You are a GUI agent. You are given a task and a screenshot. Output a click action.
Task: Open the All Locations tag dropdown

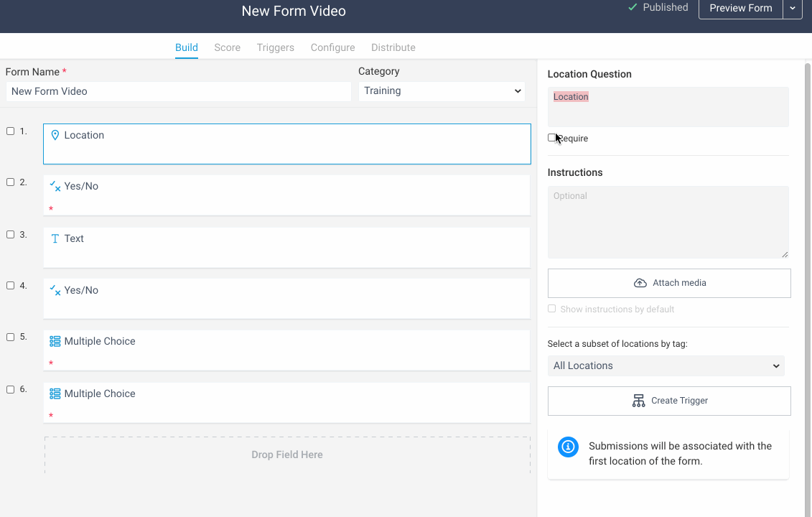pos(666,365)
